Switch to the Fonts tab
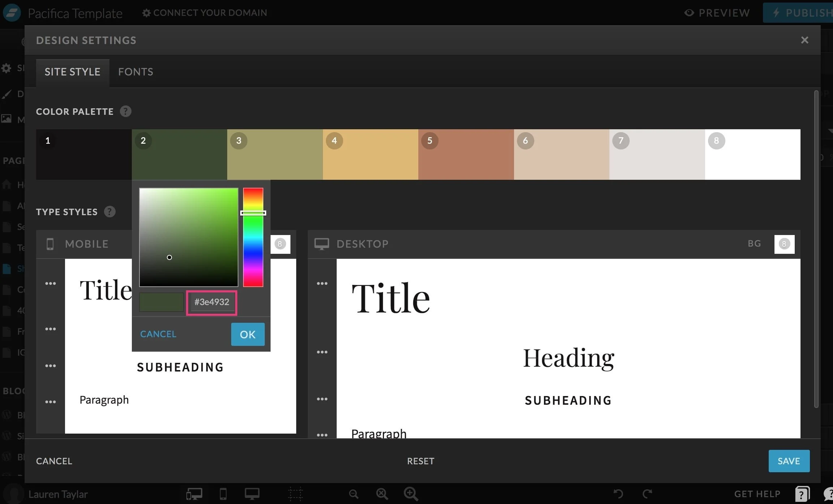The width and height of the screenshot is (833, 504). pos(135,72)
